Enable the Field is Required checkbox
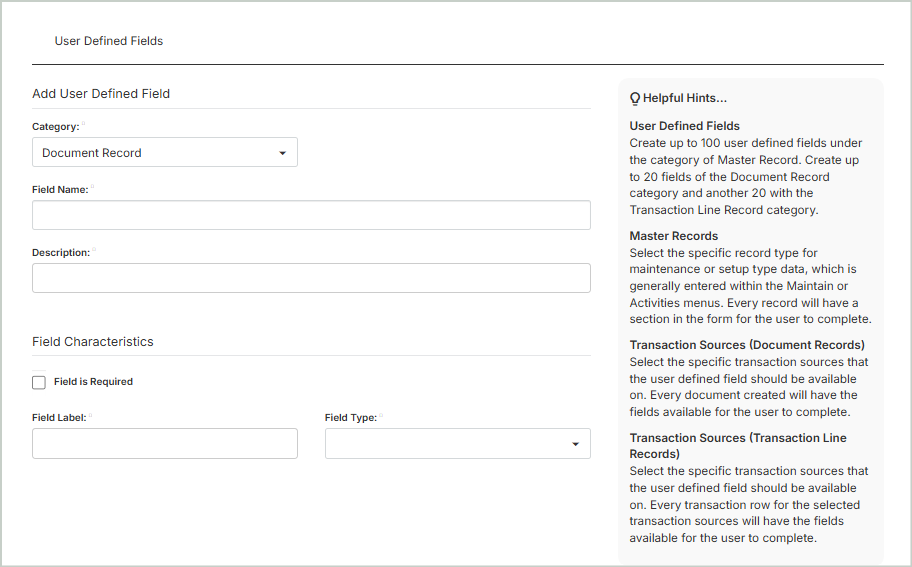The width and height of the screenshot is (912, 567). (39, 382)
